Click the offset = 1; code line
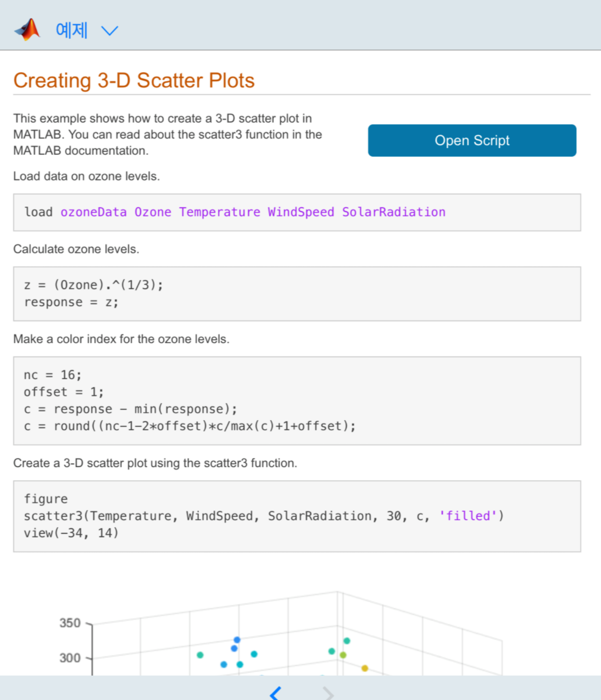 point(63,392)
